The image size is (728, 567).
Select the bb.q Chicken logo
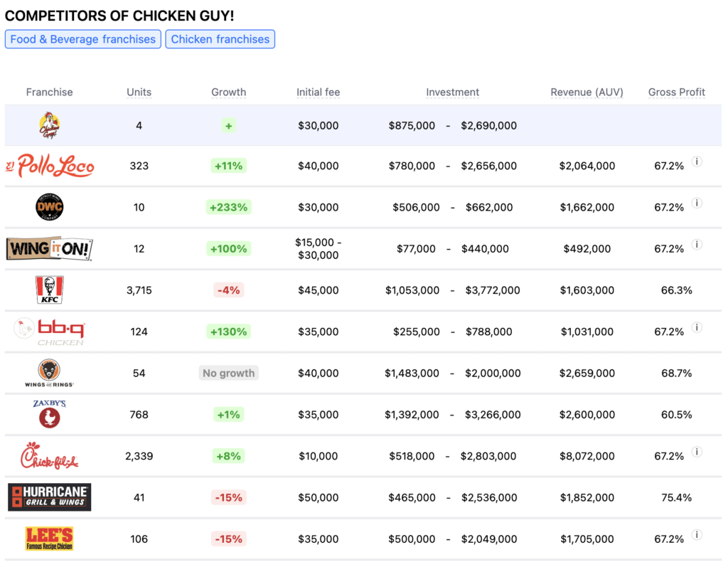tap(49, 332)
